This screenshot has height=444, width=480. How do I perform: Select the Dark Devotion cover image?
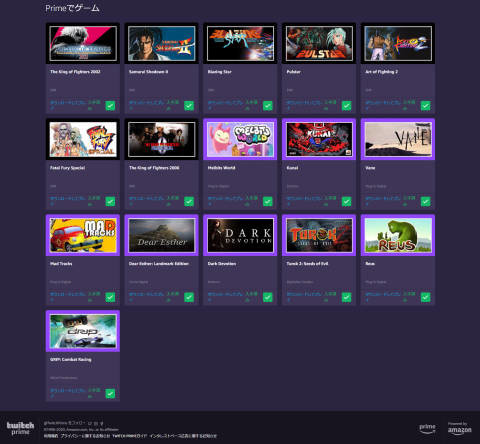(240, 235)
